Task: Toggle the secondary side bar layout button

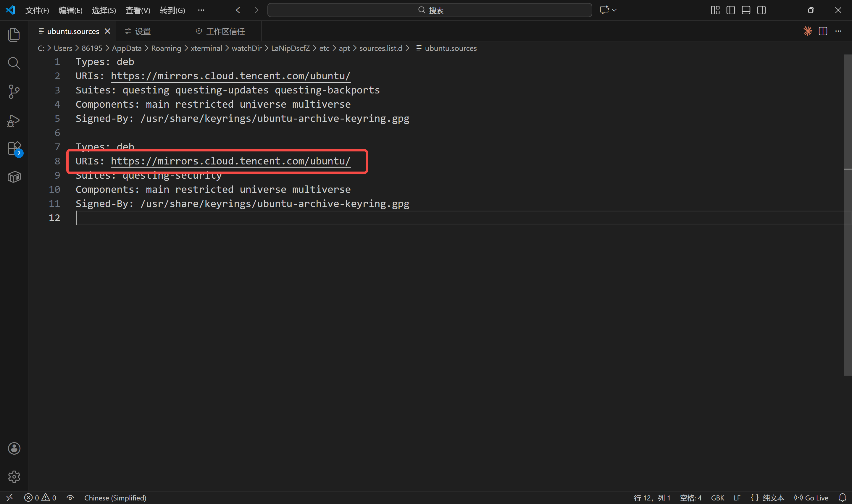Action: point(761,10)
